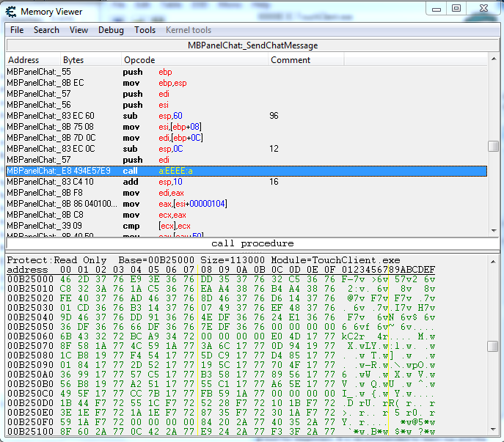
Task: Click the Bytes column header
Action: pyautogui.click(x=73, y=60)
